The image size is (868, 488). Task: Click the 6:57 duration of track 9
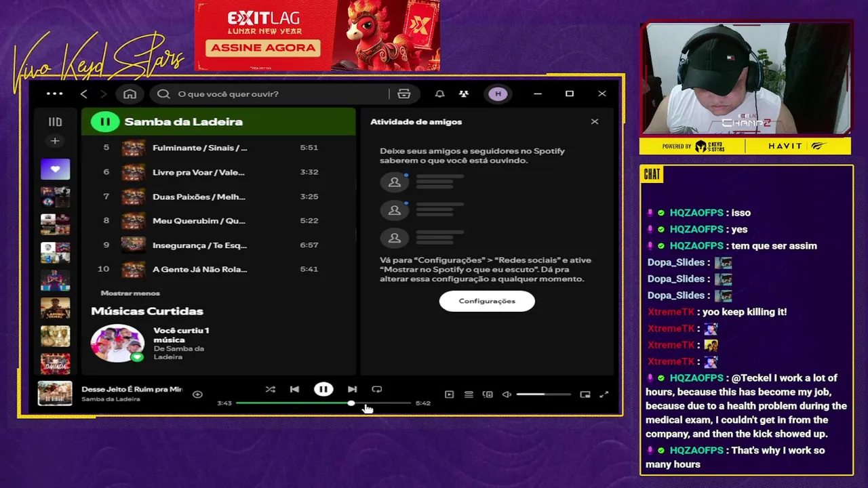[x=309, y=245]
